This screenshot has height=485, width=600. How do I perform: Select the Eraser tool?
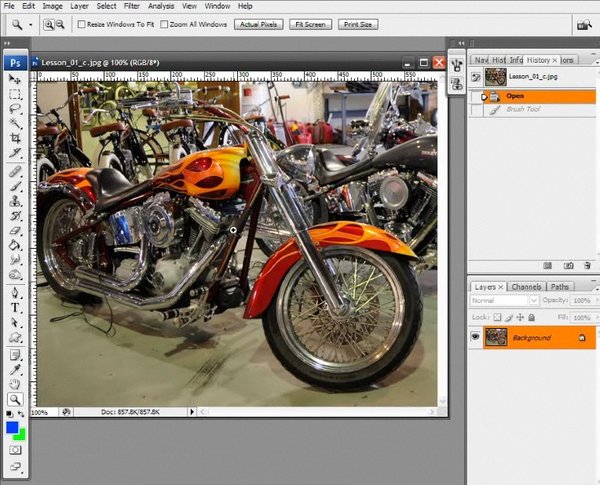point(15,231)
